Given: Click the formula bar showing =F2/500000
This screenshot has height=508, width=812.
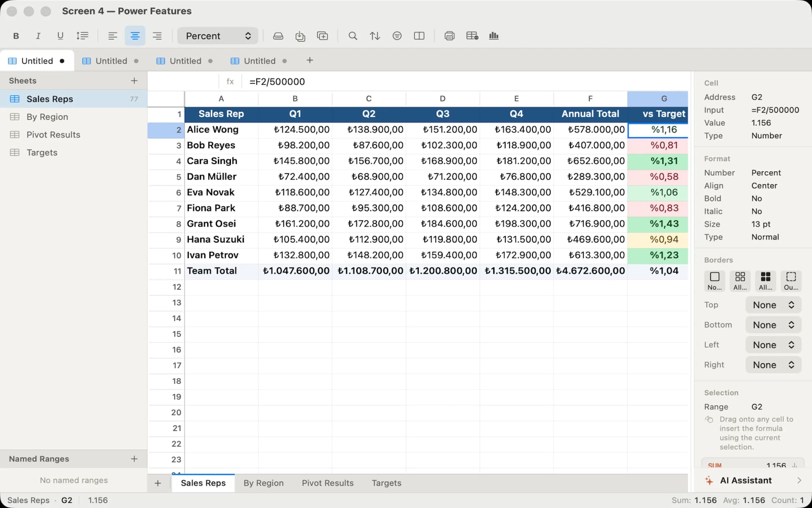Looking at the screenshot, I should (x=465, y=81).
